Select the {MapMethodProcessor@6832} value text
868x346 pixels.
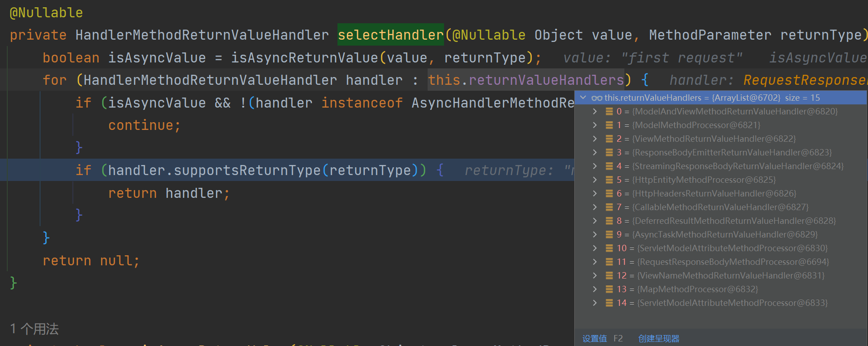(698, 289)
